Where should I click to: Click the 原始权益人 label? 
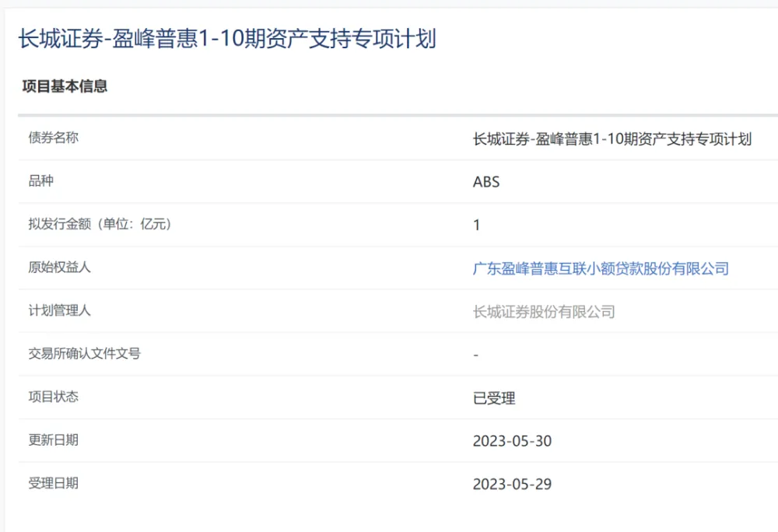59,268
